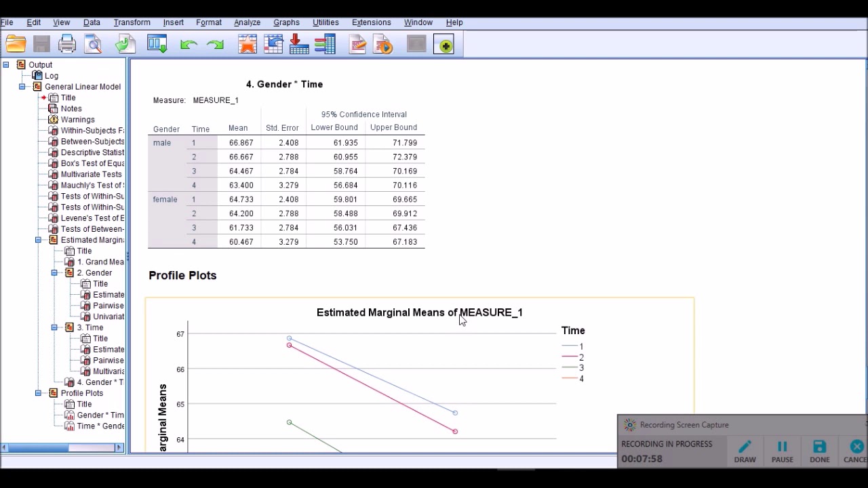Collapse the Estimated Marginal Means node
The height and width of the screenshot is (488, 868).
pos(39,240)
